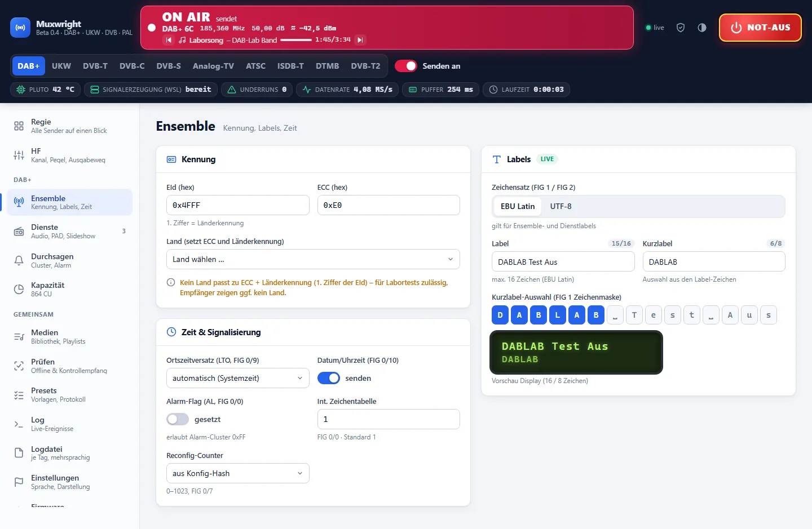The width and height of the screenshot is (812, 529).
Task: Click the live status indicator
Action: pyautogui.click(x=655, y=28)
